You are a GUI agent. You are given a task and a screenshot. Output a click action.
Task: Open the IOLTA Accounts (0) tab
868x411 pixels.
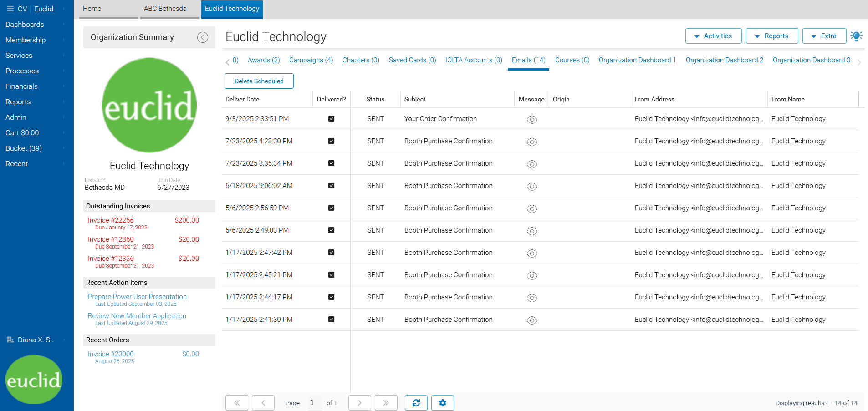(474, 60)
